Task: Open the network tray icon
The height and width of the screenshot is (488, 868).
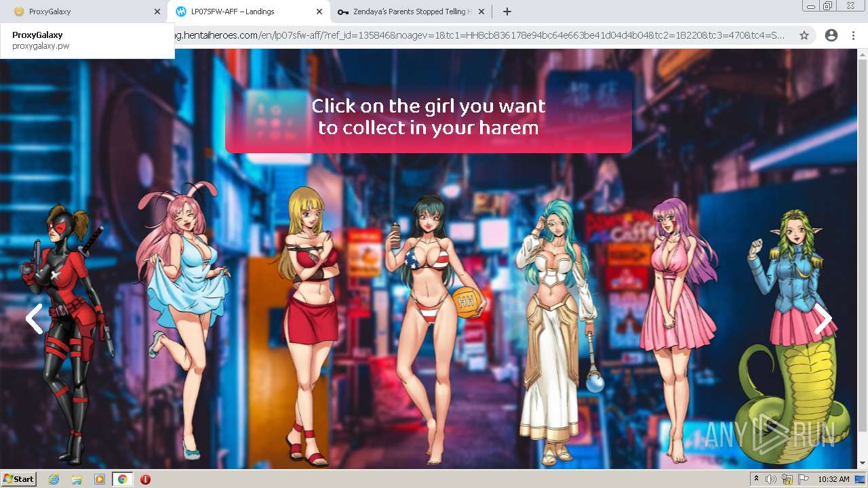Action: click(x=787, y=479)
